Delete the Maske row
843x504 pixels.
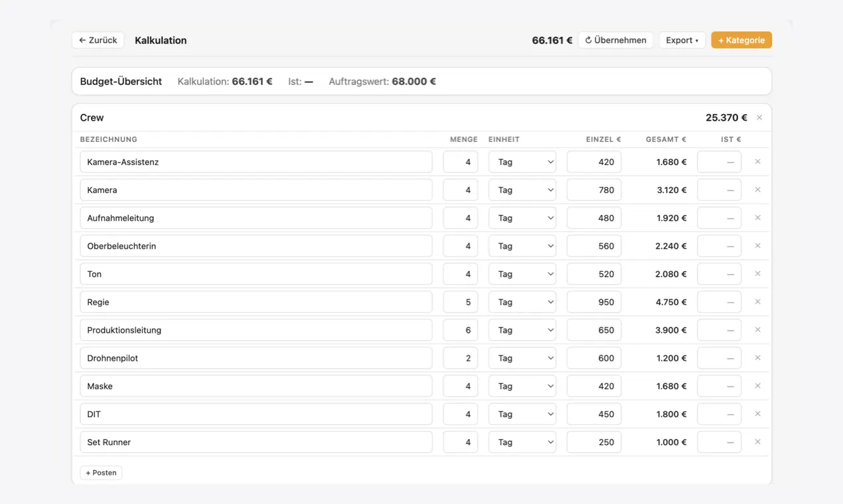tap(757, 386)
